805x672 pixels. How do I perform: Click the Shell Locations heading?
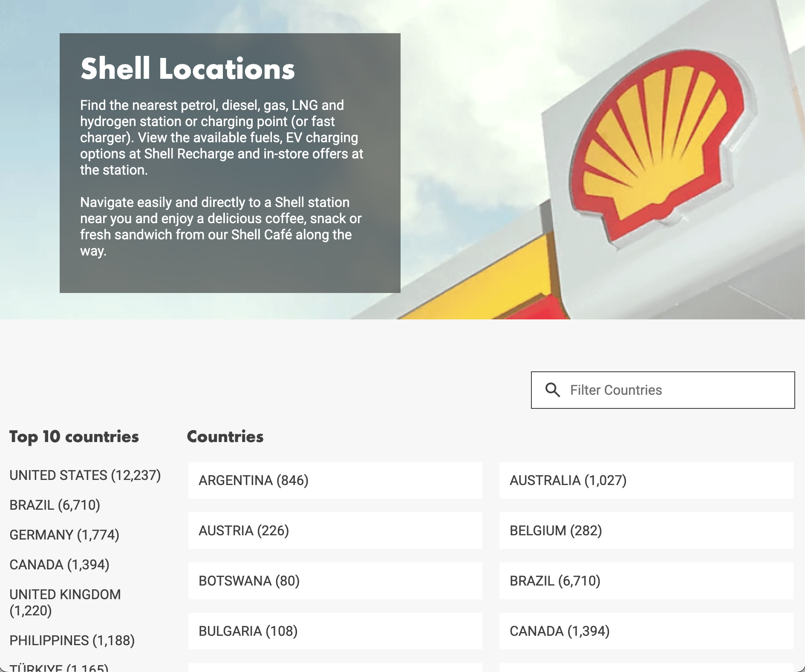pyautogui.click(x=187, y=68)
